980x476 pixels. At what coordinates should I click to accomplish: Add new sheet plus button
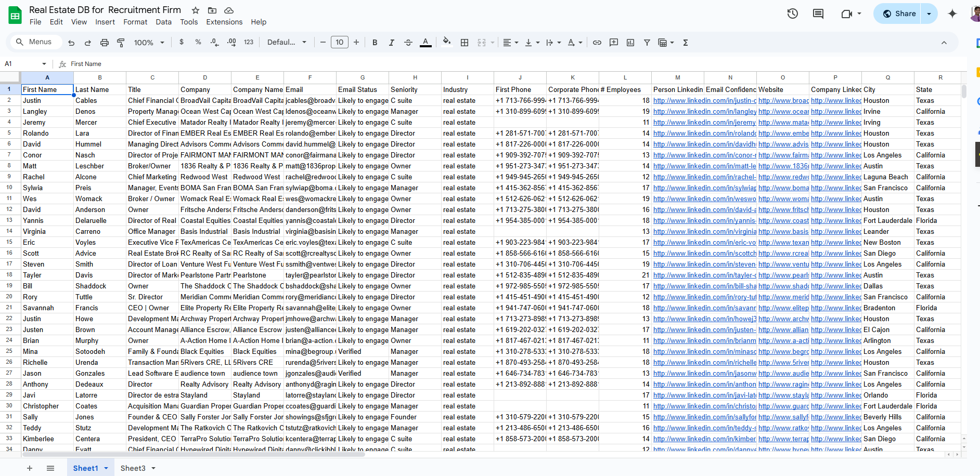pyautogui.click(x=30, y=468)
